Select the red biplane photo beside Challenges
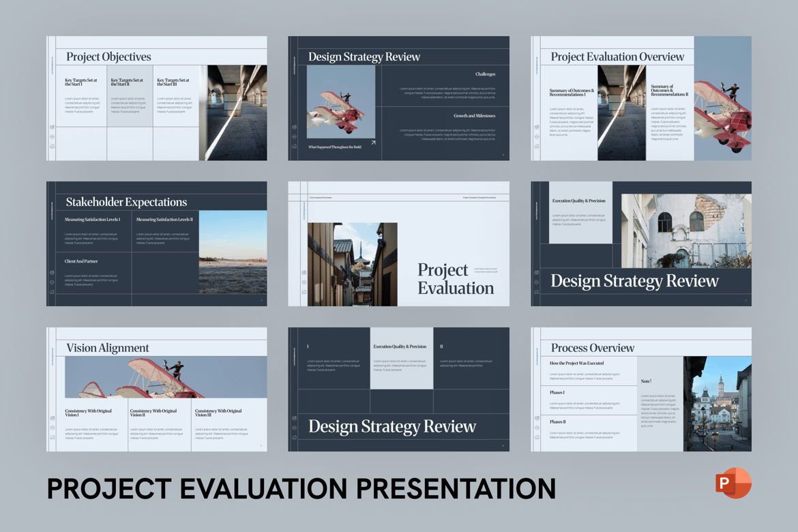The image size is (798, 532). (341, 102)
